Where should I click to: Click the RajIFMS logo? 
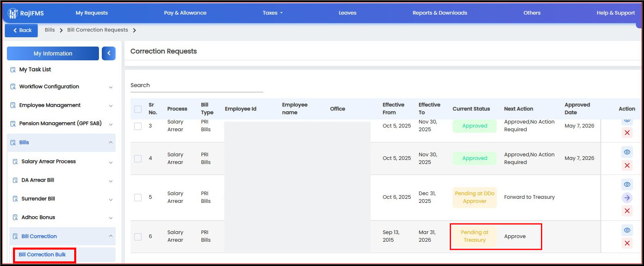26,13
